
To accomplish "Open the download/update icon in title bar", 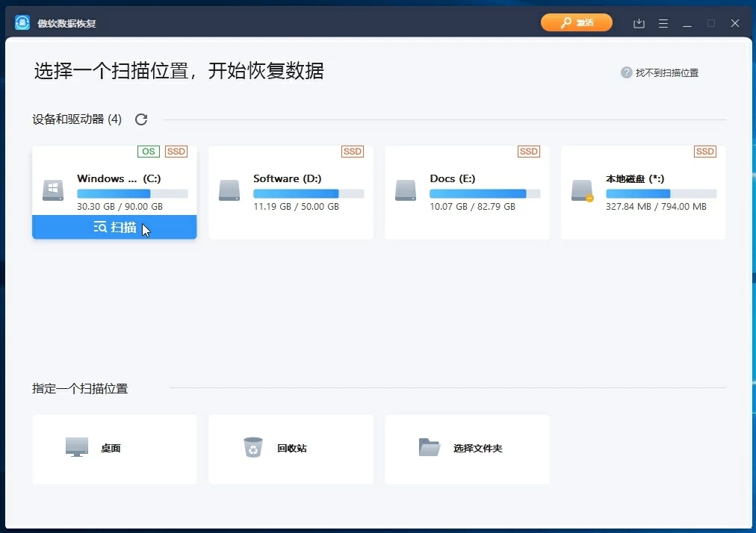I will click(x=639, y=23).
